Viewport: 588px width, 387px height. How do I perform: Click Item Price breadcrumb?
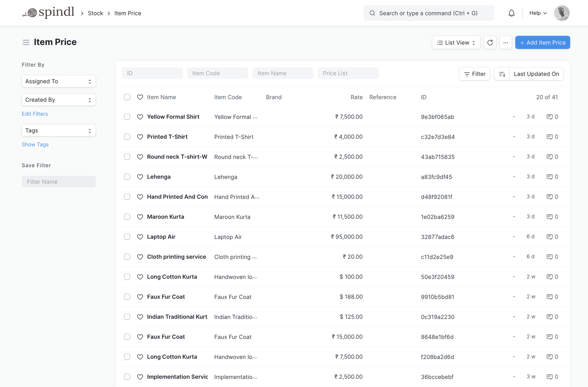(x=128, y=13)
